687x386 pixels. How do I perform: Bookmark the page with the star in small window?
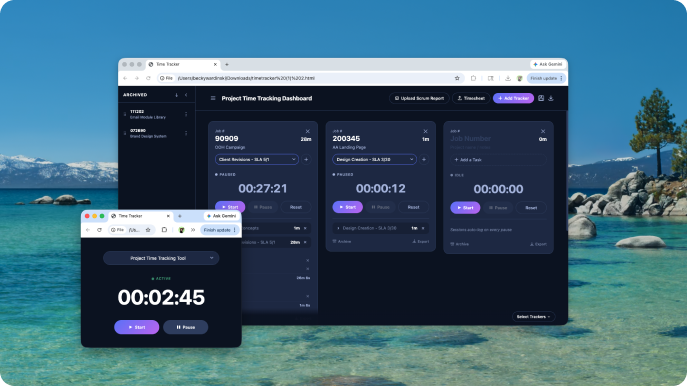148,230
